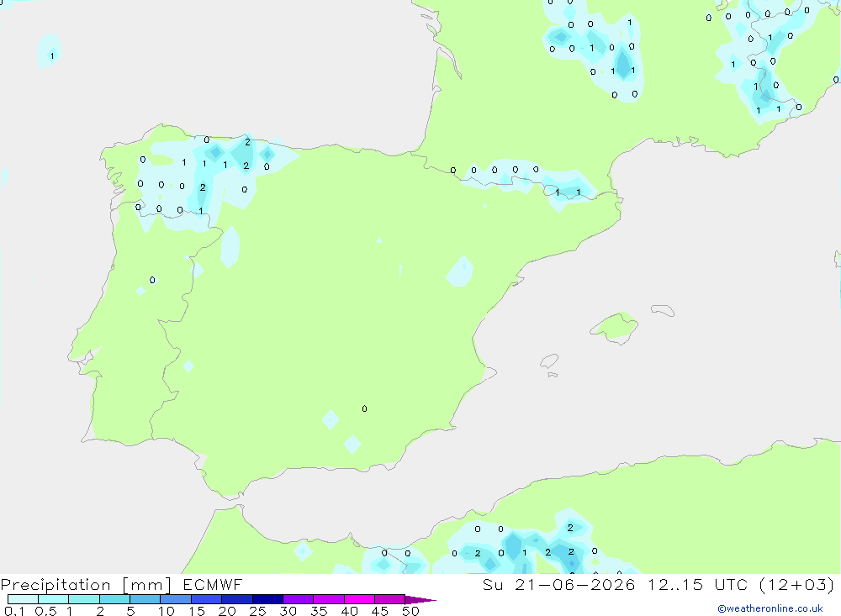The width and height of the screenshot is (841, 616).
Task: Click the '40' legend scale label
Action: pyautogui.click(x=349, y=611)
